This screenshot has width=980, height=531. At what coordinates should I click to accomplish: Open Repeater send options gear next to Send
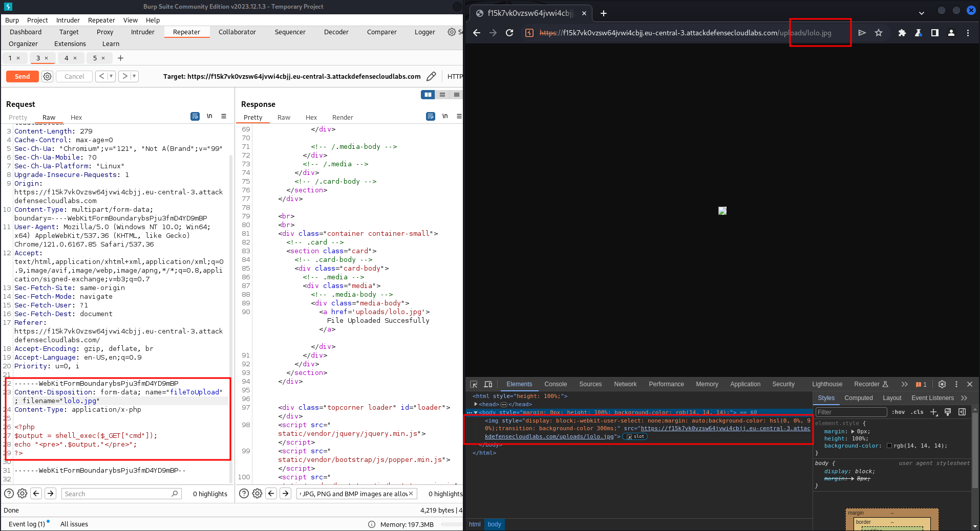(47, 76)
